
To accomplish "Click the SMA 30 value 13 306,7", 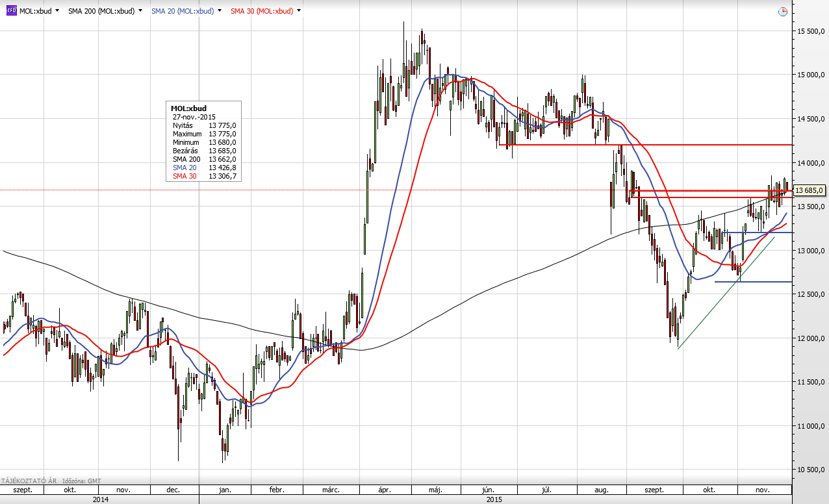I will (222, 176).
